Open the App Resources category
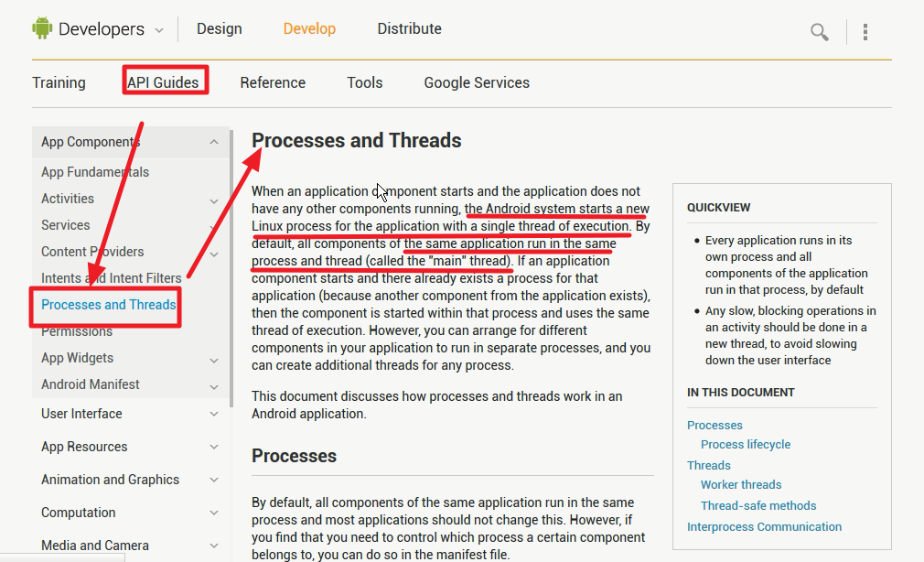Image resolution: width=924 pixels, height=562 pixels. (84, 447)
